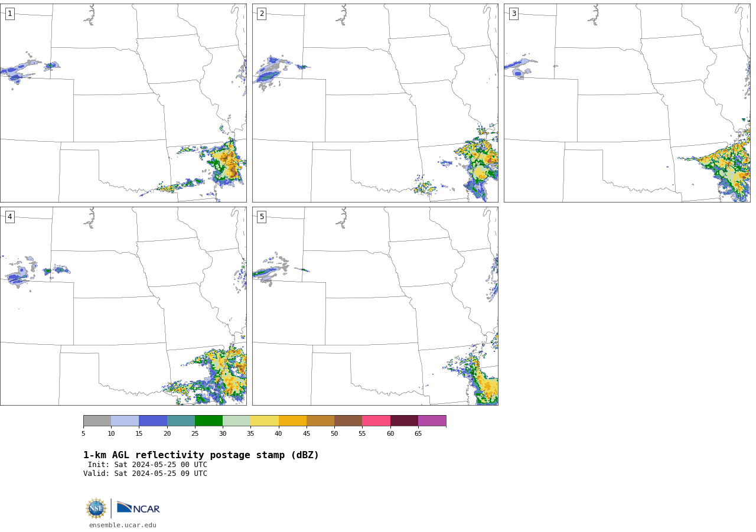
Task: Click the member number 4 label
Action: coord(9,217)
